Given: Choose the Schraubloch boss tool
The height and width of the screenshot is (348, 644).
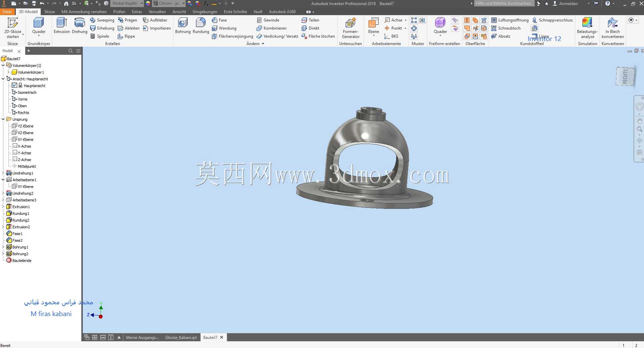Looking at the screenshot, I should (506, 28).
